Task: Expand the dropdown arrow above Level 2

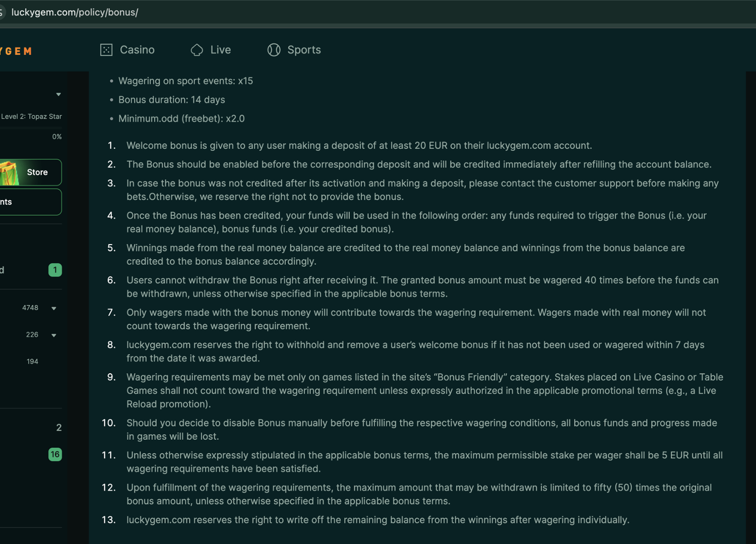Action: pos(58,94)
